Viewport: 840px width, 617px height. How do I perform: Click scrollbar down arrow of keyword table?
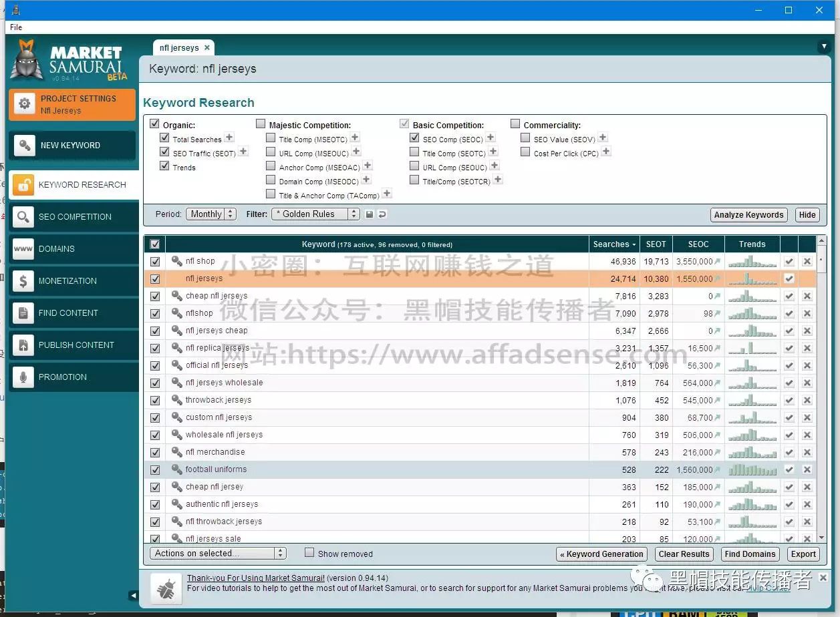(822, 538)
